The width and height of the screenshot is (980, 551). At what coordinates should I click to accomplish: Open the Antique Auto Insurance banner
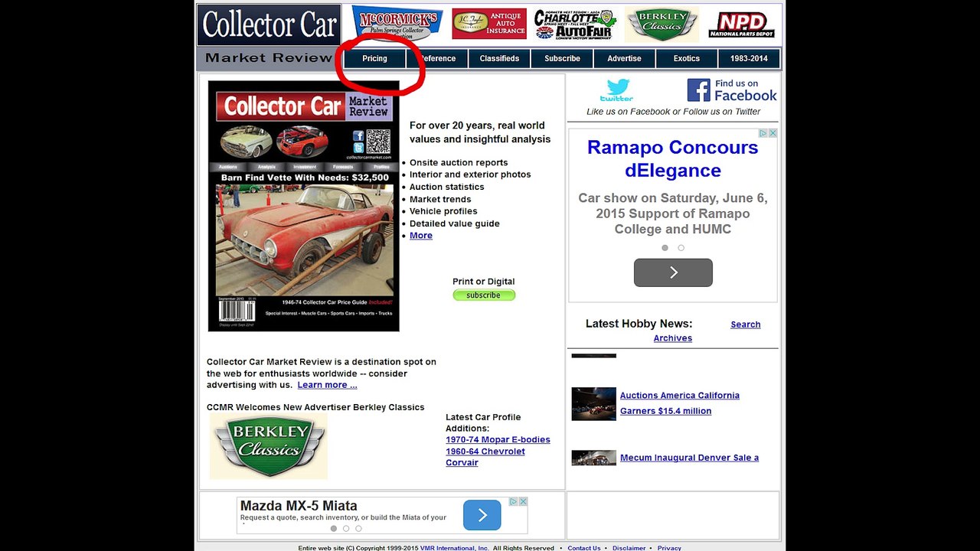[489, 24]
